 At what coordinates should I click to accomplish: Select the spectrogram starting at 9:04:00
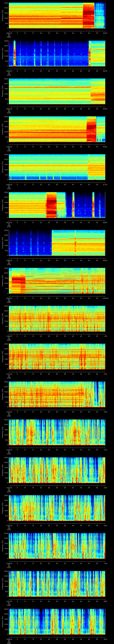click(x=57, y=470)
